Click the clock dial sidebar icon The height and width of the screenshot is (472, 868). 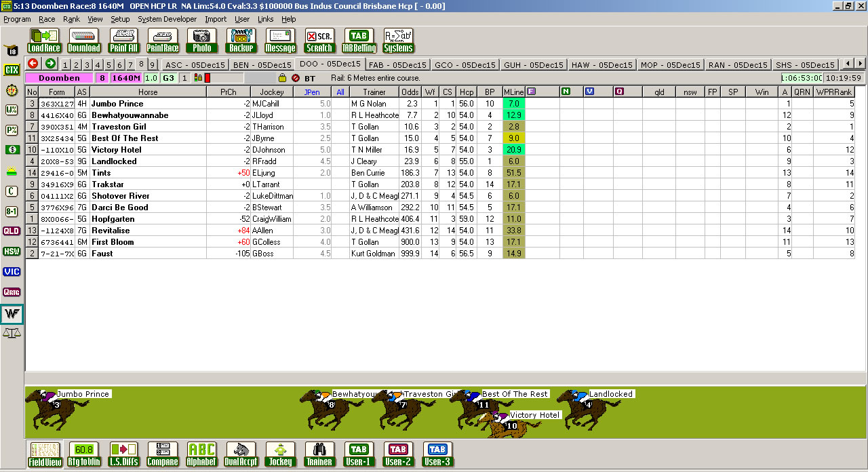click(x=12, y=90)
